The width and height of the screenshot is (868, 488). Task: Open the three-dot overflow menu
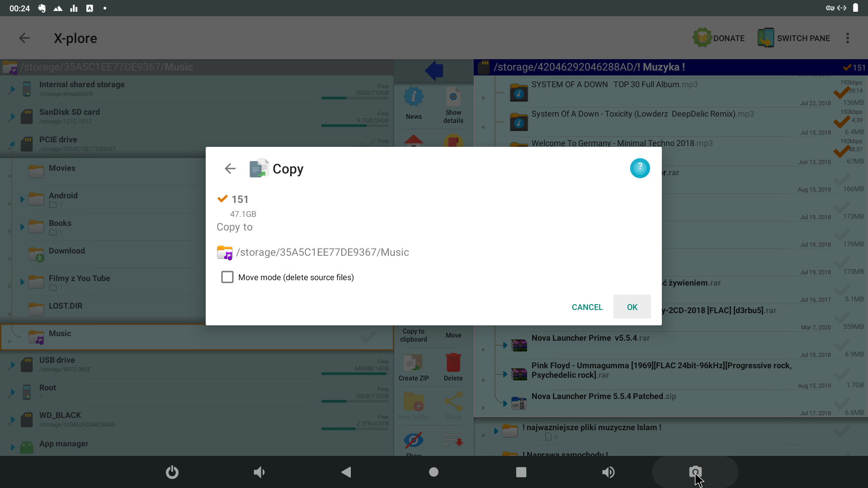pyautogui.click(x=848, y=38)
